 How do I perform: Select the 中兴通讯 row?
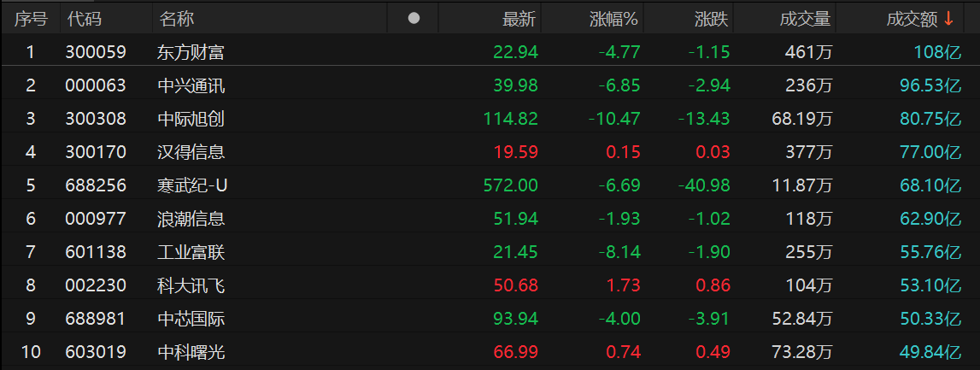tap(191, 85)
